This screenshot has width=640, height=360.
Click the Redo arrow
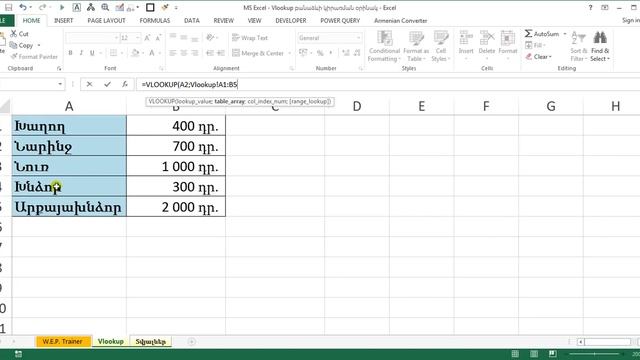click(x=42, y=7)
